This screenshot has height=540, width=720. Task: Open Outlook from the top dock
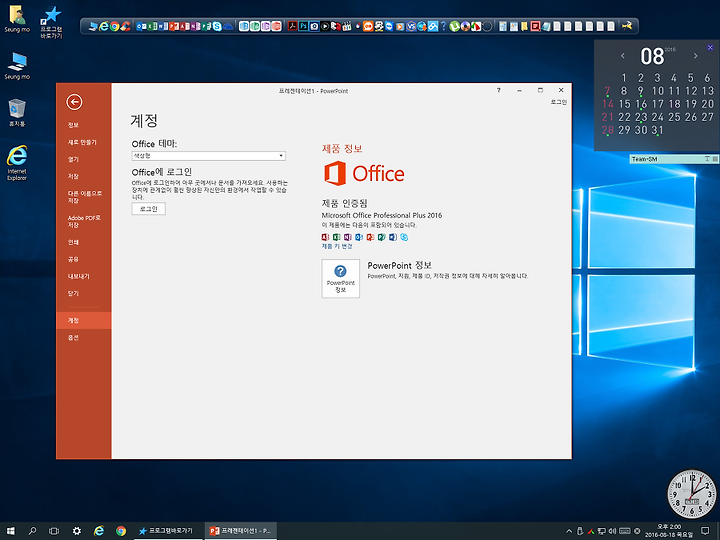141,27
